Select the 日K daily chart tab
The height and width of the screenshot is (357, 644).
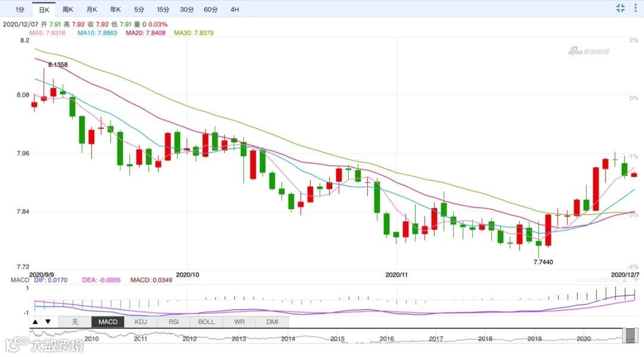click(x=44, y=10)
